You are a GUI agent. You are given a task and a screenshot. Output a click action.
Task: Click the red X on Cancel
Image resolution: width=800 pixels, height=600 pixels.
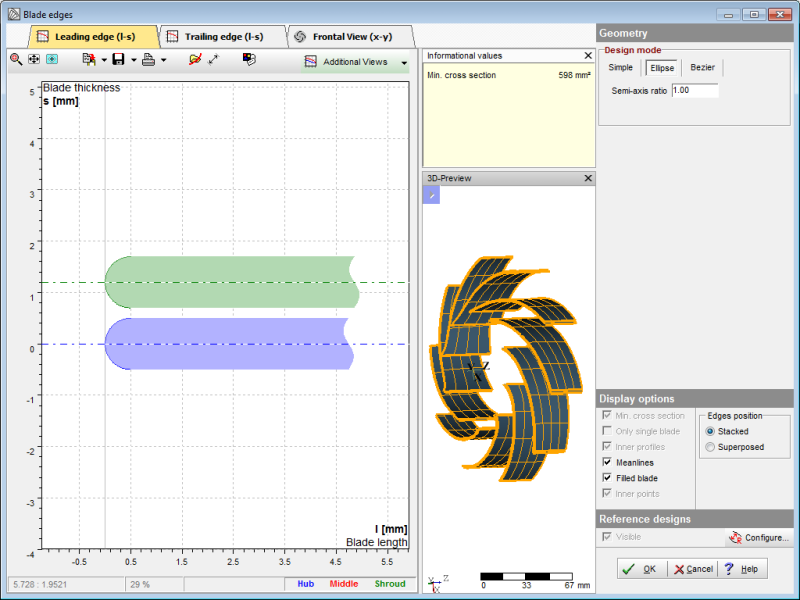point(679,569)
